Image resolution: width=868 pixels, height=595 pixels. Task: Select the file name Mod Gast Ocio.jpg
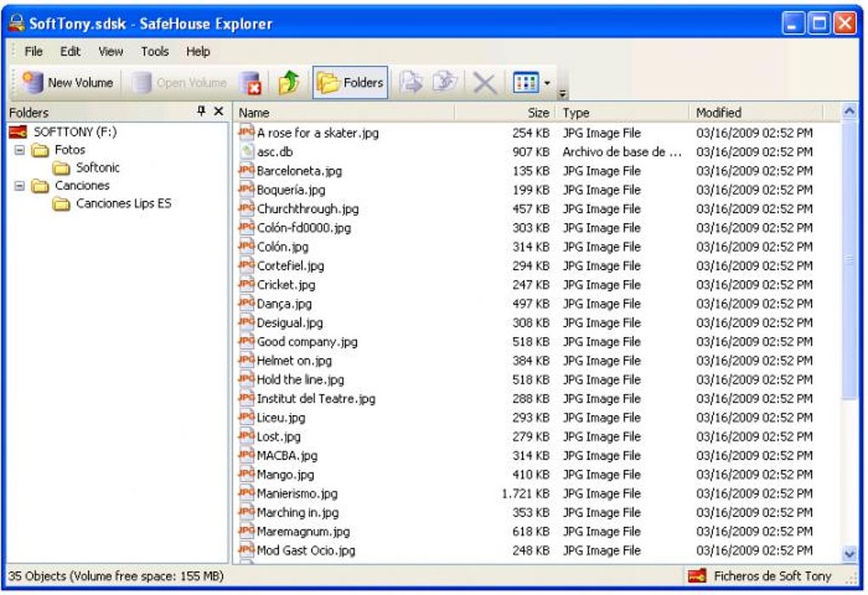click(x=306, y=550)
